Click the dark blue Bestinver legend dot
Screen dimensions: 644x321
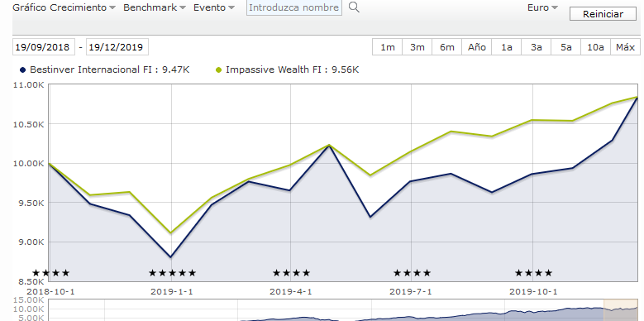click(22, 69)
